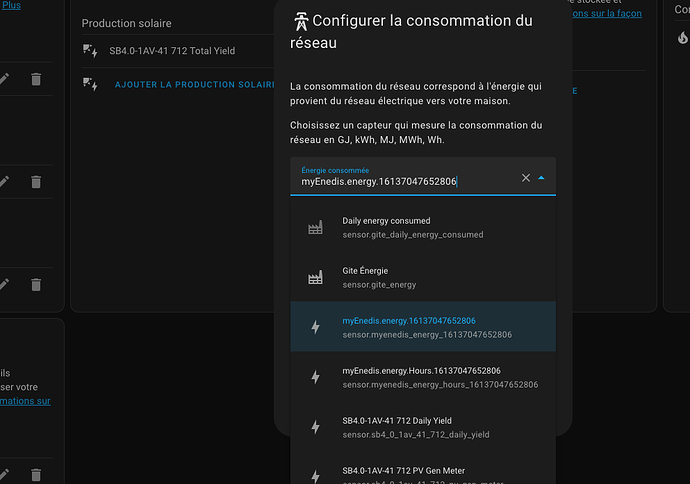This screenshot has width=690, height=484.
Task: Collapse the Énergie consommée dropdown arrow
Action: [541, 178]
